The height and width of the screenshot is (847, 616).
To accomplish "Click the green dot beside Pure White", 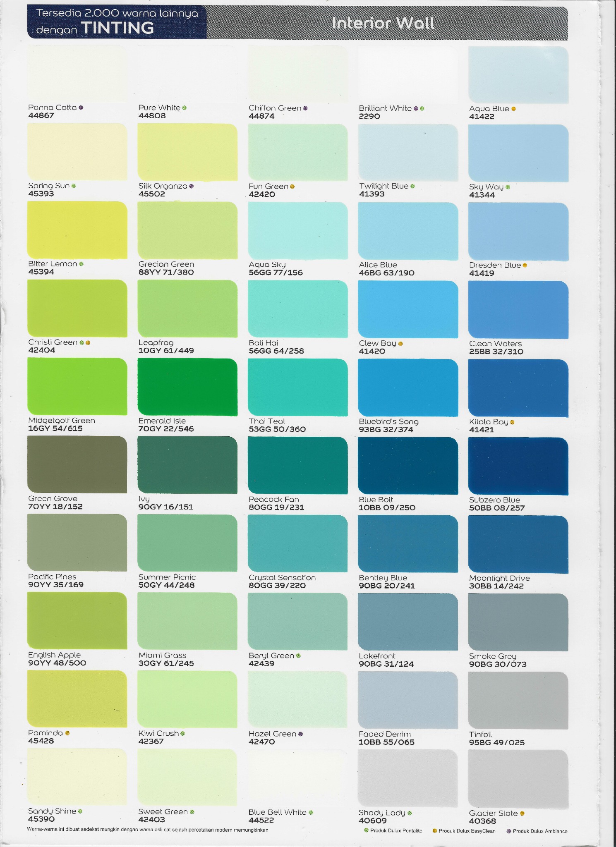I will (185, 108).
